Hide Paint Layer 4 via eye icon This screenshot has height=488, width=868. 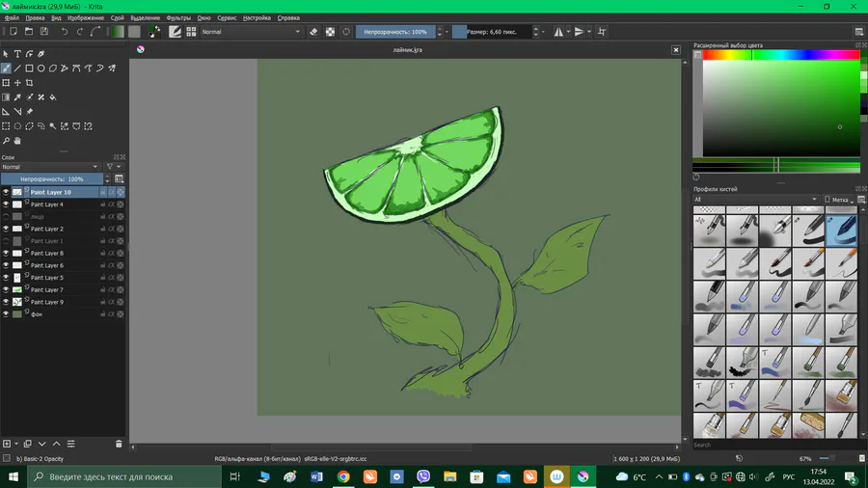coord(6,204)
